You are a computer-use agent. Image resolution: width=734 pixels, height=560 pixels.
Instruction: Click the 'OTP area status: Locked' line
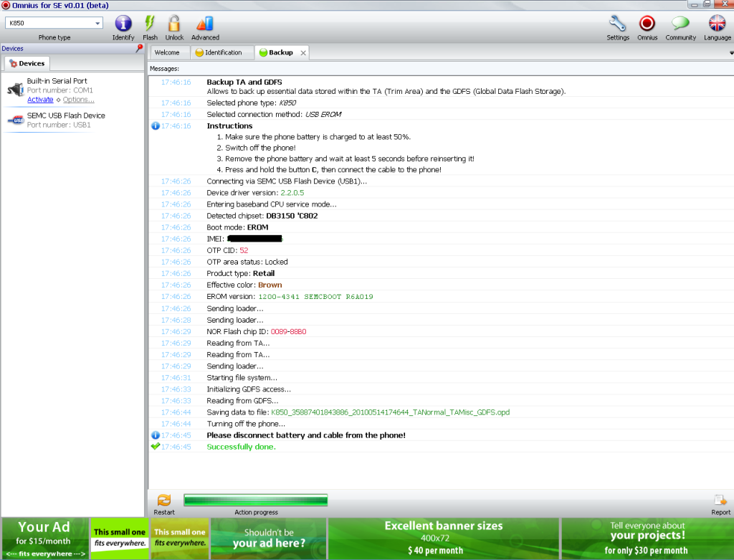[247, 262]
